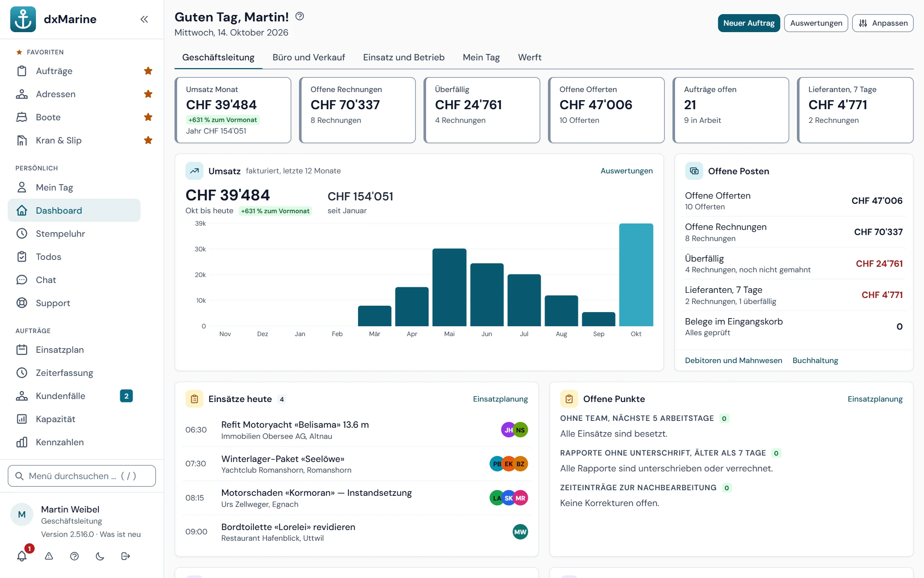The height and width of the screenshot is (578, 924).
Task: Switch to Einsatz und Betrieb tab
Action: click(403, 57)
